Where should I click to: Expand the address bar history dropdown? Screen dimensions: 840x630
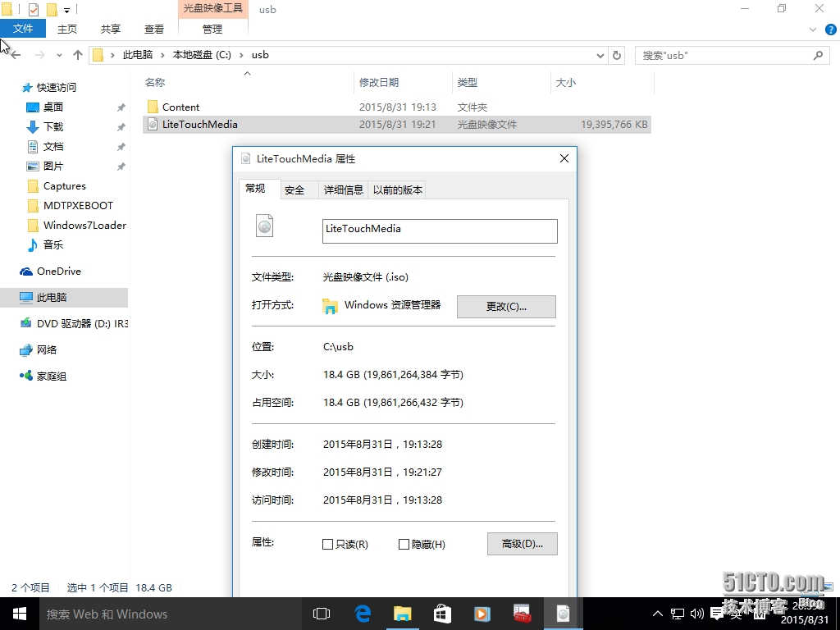600,55
